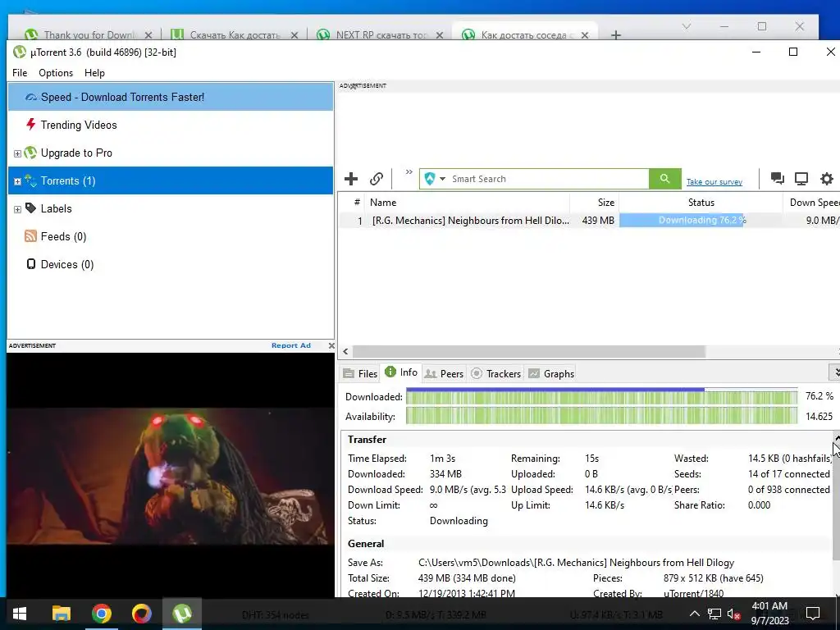The width and height of the screenshot is (840, 630).
Task: Switch to the Files tab
Action: click(x=360, y=373)
